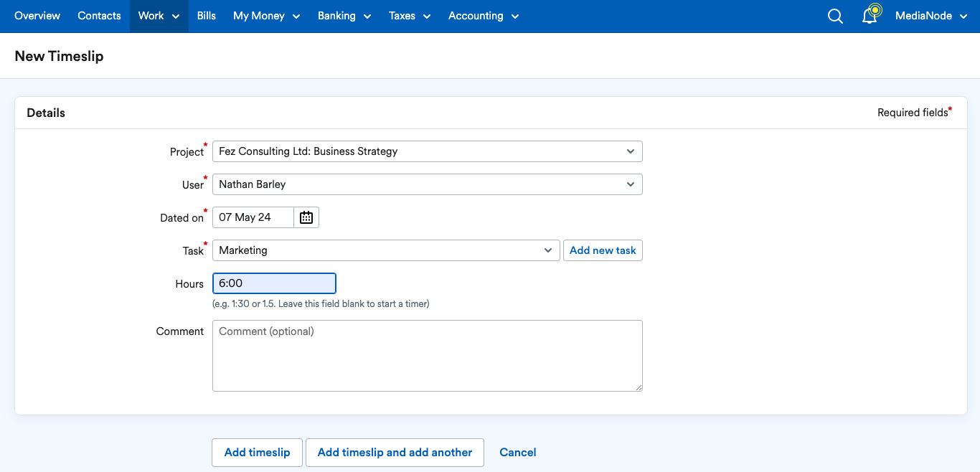This screenshot has width=980, height=472.
Task: Open the MediaNode account menu
Action: pos(931,16)
